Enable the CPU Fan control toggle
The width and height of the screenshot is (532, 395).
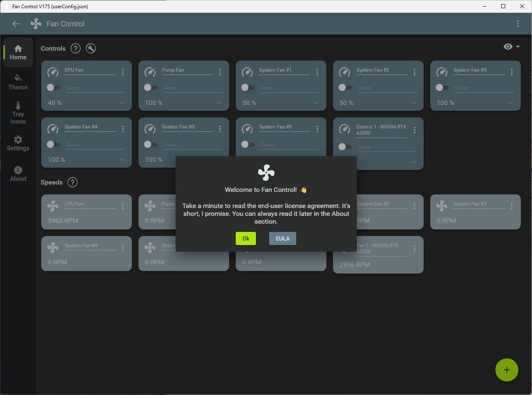53,87
